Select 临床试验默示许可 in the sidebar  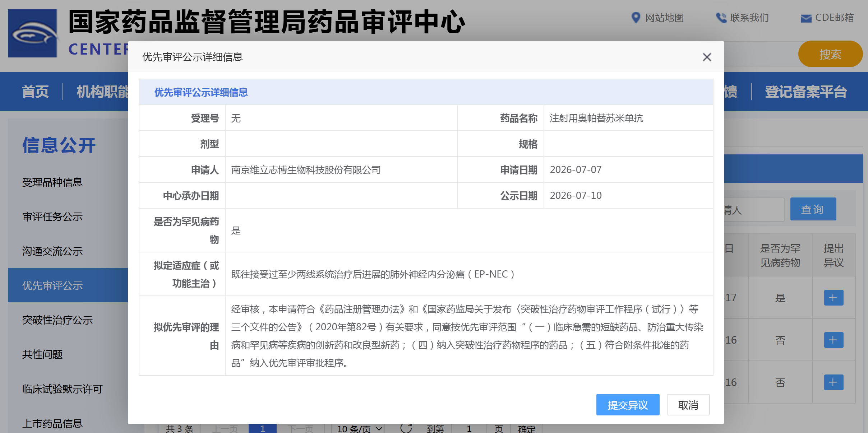tap(63, 389)
